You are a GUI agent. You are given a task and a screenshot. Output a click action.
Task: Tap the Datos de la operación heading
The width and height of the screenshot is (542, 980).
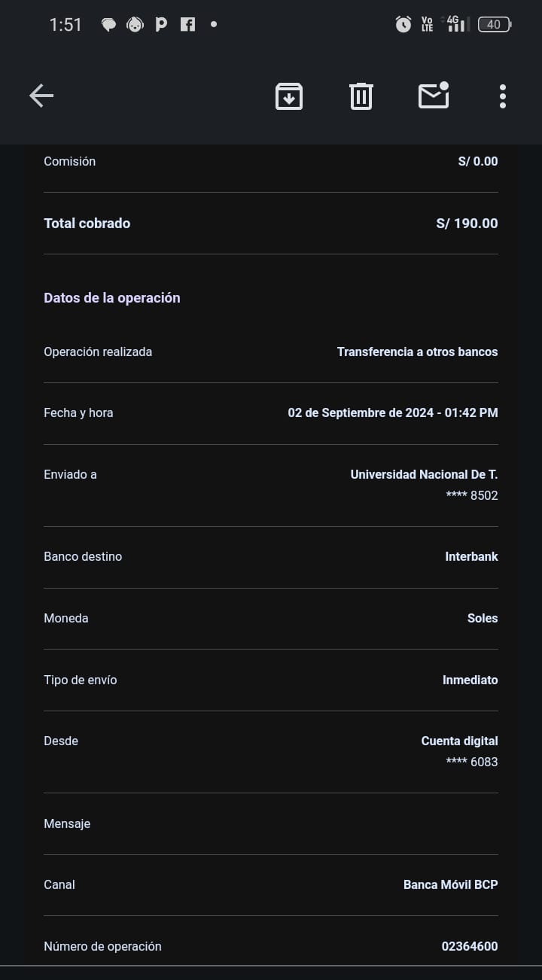[112, 297]
